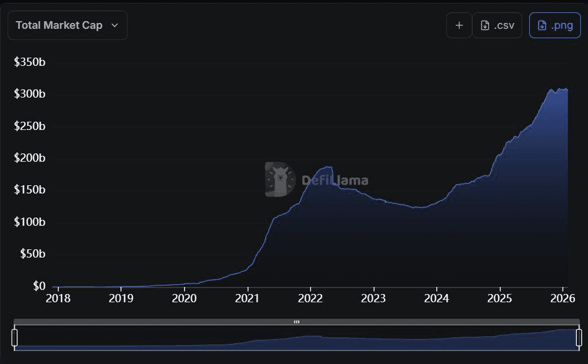Image resolution: width=588 pixels, height=364 pixels.
Task: Click the DefiLlama watermark text
Action: 335,180
